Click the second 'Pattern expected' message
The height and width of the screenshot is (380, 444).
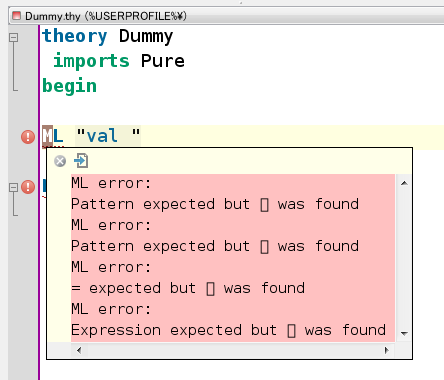click(215, 246)
